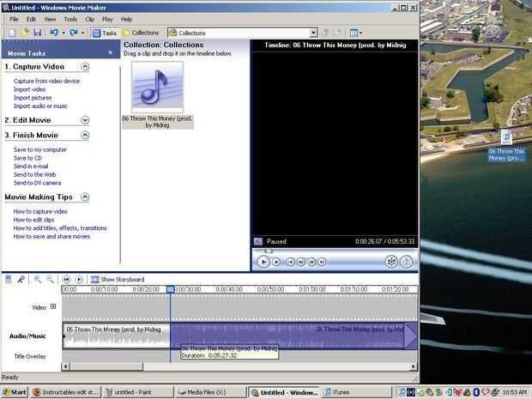Open the Play menu
Screen dimensions: 532x399
(x=107, y=19)
